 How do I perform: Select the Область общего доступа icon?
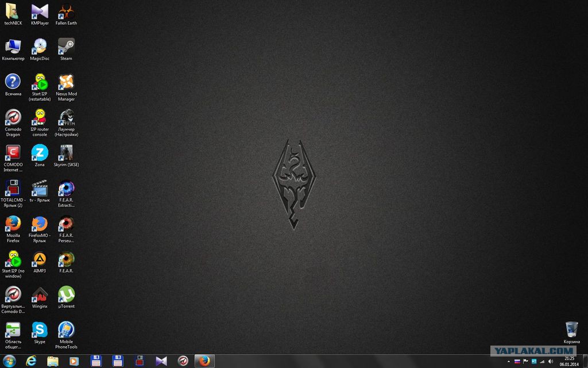13,335
